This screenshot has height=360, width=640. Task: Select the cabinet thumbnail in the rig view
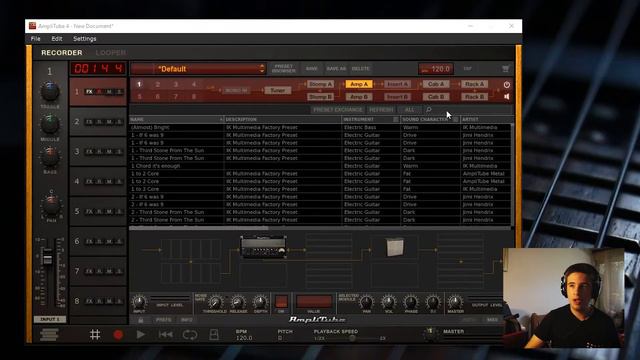pyautogui.click(x=395, y=247)
